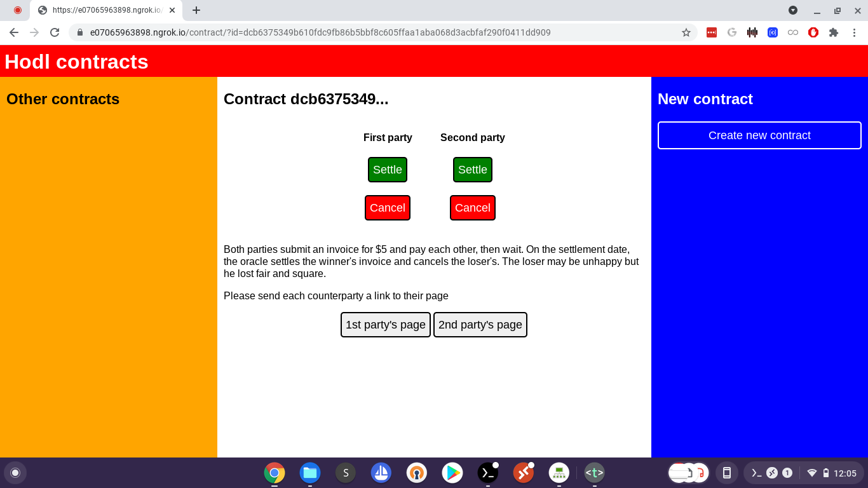
Task: Click the padlock site info icon
Action: pos(80,32)
